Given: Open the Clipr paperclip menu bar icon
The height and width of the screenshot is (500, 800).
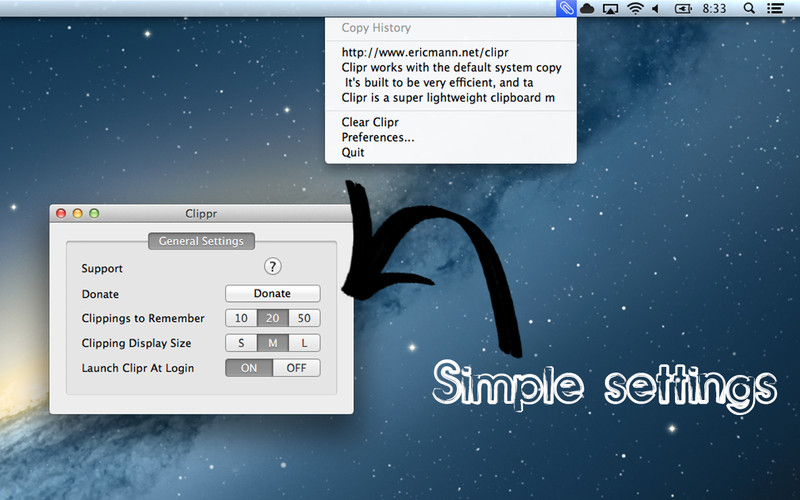Looking at the screenshot, I should [x=566, y=8].
